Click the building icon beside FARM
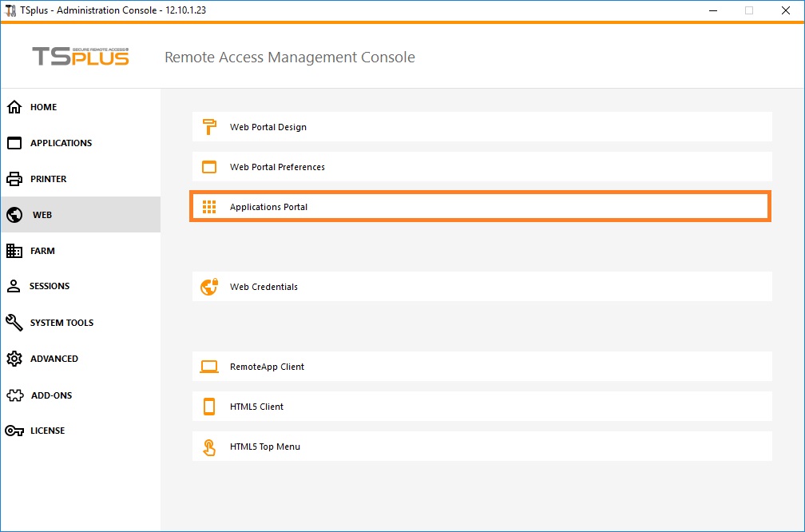This screenshot has height=532, width=805. 14,251
